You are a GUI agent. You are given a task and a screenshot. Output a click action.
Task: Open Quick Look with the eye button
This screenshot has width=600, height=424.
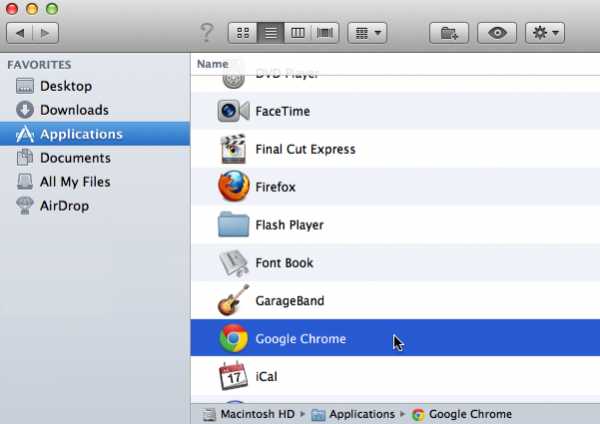click(497, 33)
